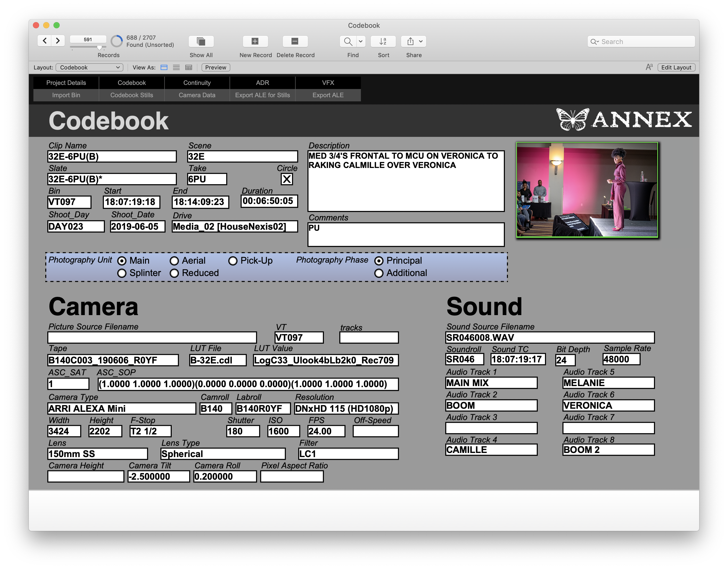Toggle the Circle checkbox for take 6PU
This screenshot has height=569, width=728.
tap(288, 180)
